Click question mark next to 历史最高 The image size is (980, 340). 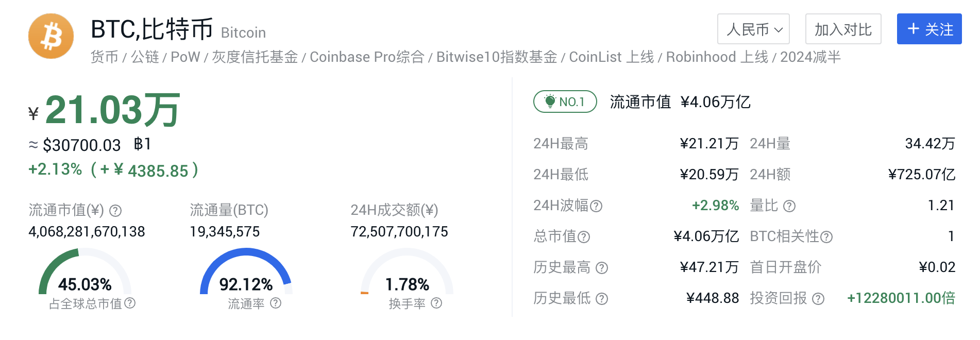point(602,268)
